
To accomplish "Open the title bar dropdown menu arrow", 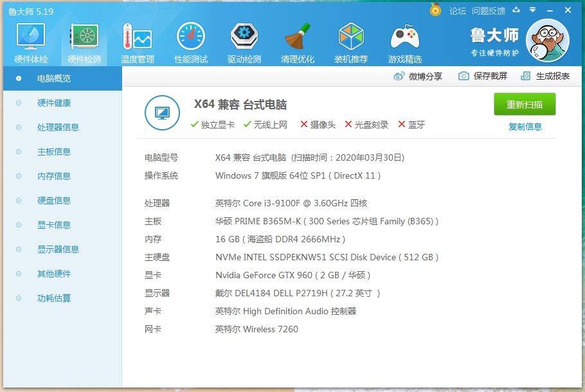I will pyautogui.click(x=533, y=10).
